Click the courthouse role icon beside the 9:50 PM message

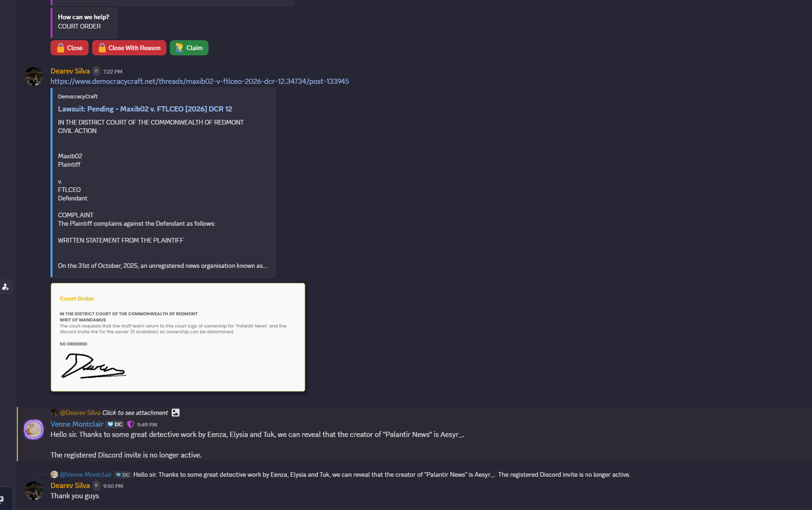[x=96, y=486]
